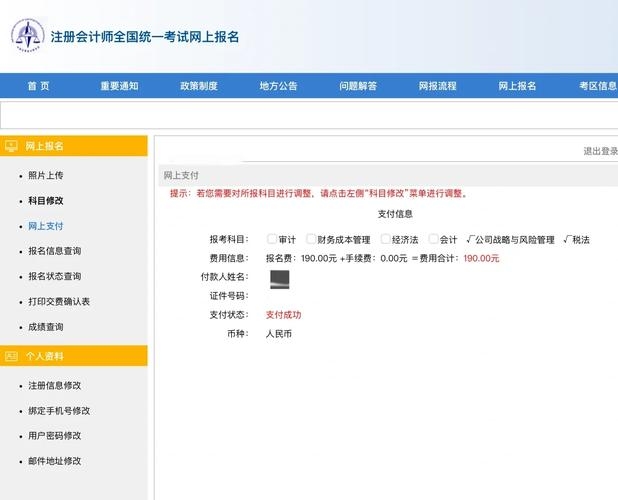Viewport: 618px width, 500px height.
Task: Open the 问题解答 navigation item
Action: pyautogui.click(x=358, y=86)
